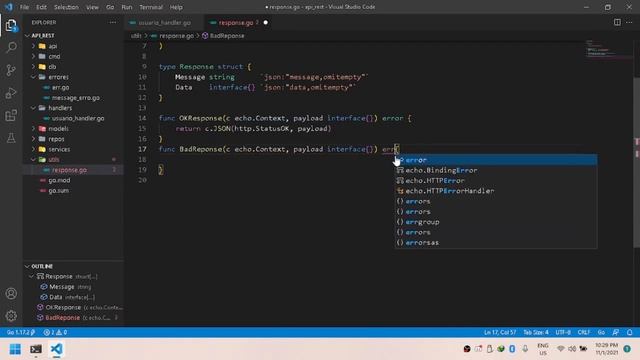Switch to usuario_handler.go tab
Screen dimensions: 640x360
164,22
